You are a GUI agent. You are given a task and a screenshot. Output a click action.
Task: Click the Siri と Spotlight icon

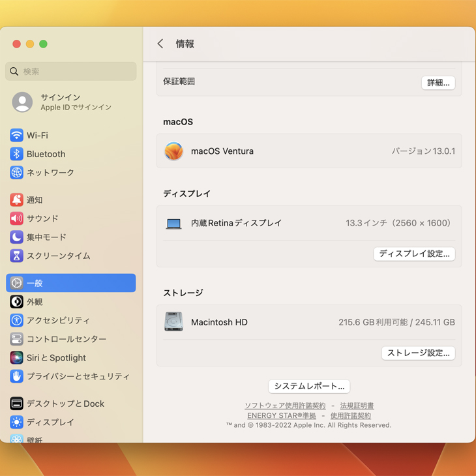(x=16, y=358)
